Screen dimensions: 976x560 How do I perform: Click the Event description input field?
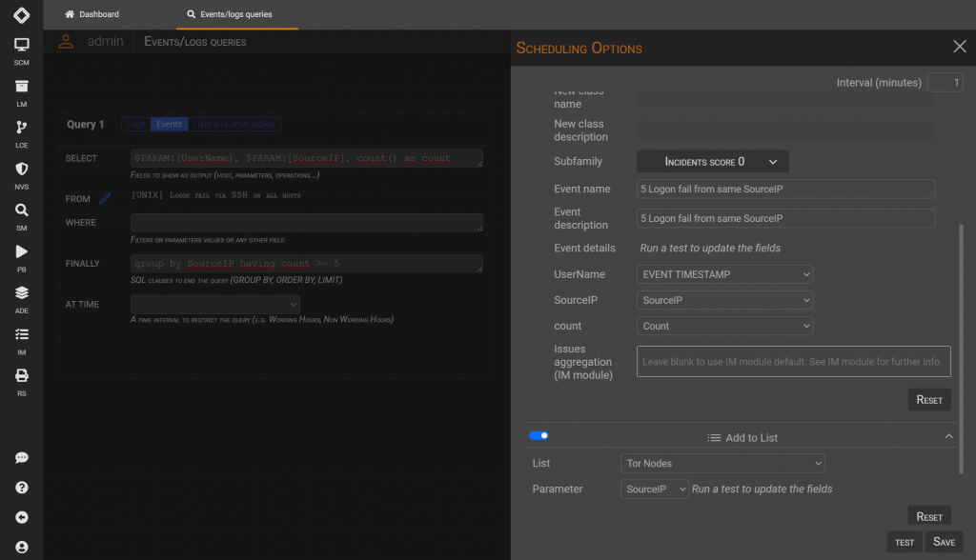785,218
